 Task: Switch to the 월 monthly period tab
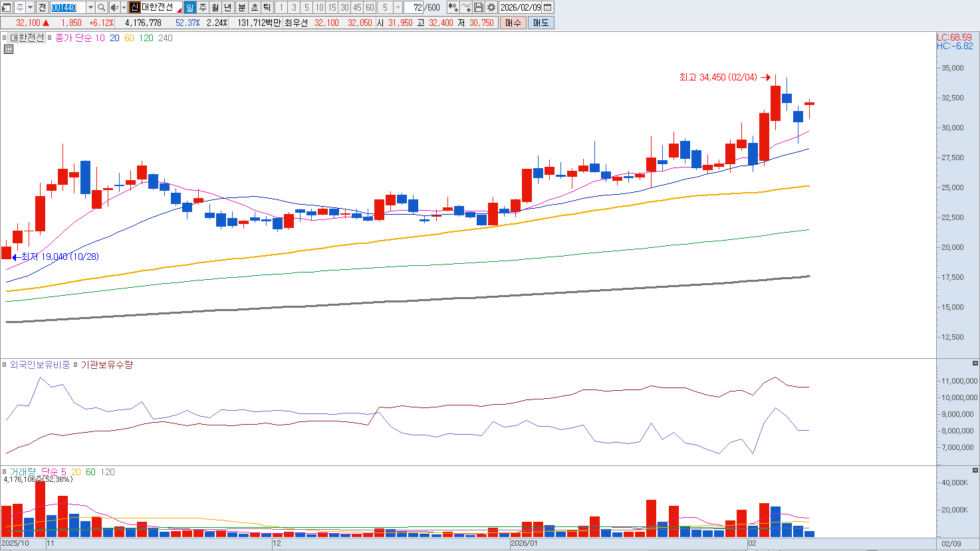[215, 7]
